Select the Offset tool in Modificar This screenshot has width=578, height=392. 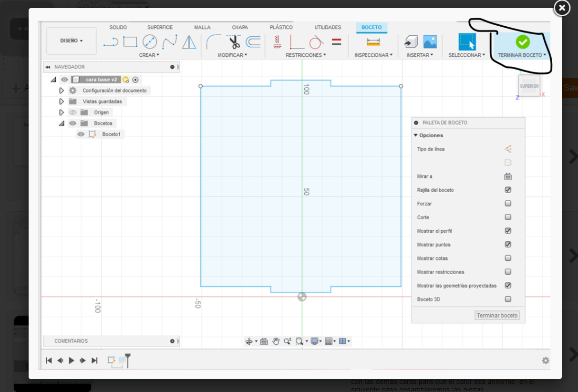point(253,42)
